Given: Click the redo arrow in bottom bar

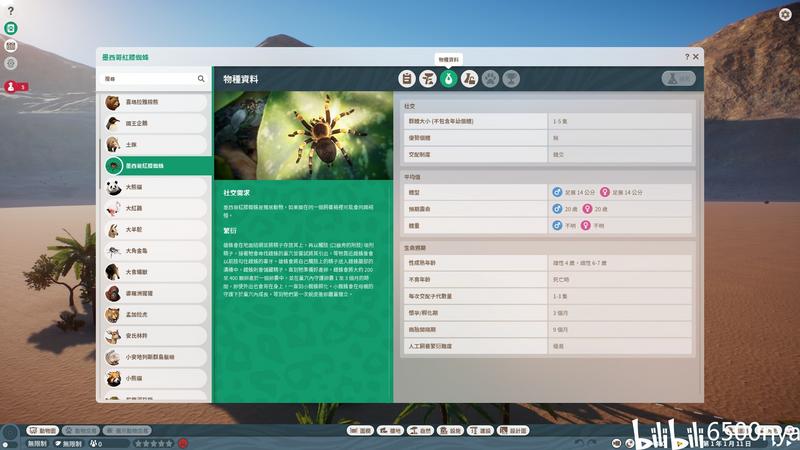Looking at the screenshot, I should pyautogui.click(x=592, y=443).
